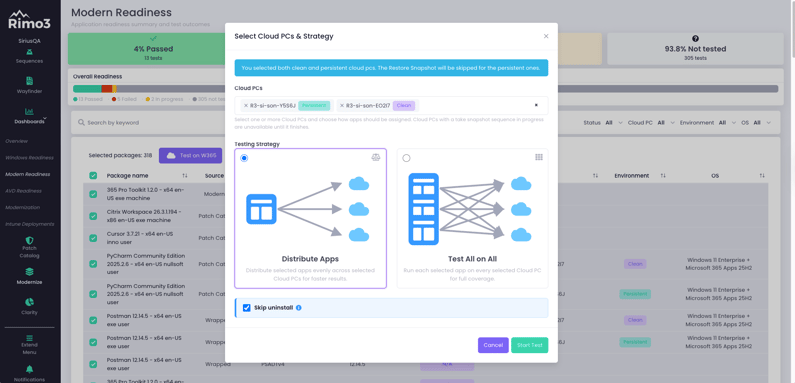Screen dimensions: 795x383
Task: Go to AVD Readiness dashboard
Action: [x=23, y=191]
